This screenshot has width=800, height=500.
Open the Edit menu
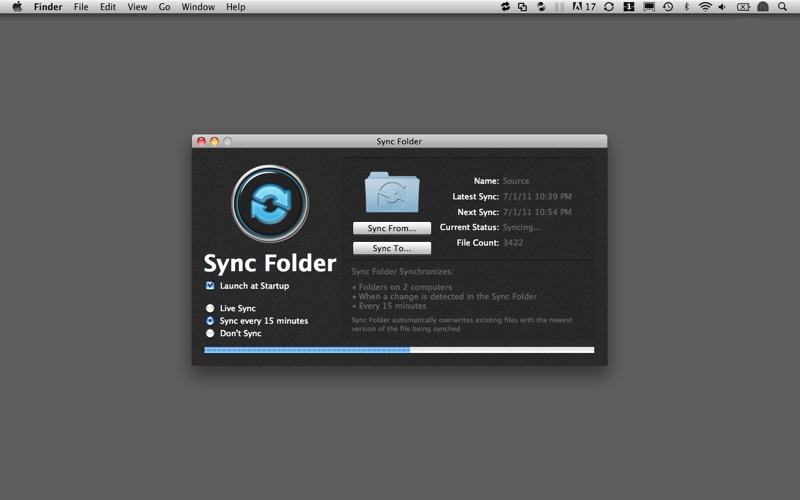click(108, 7)
